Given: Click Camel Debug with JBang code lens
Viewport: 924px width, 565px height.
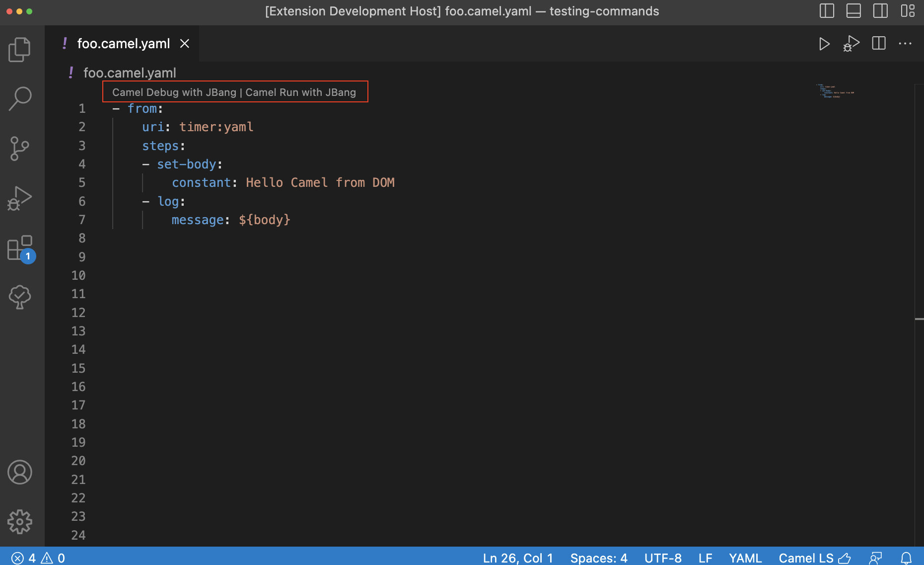Looking at the screenshot, I should click(x=174, y=92).
